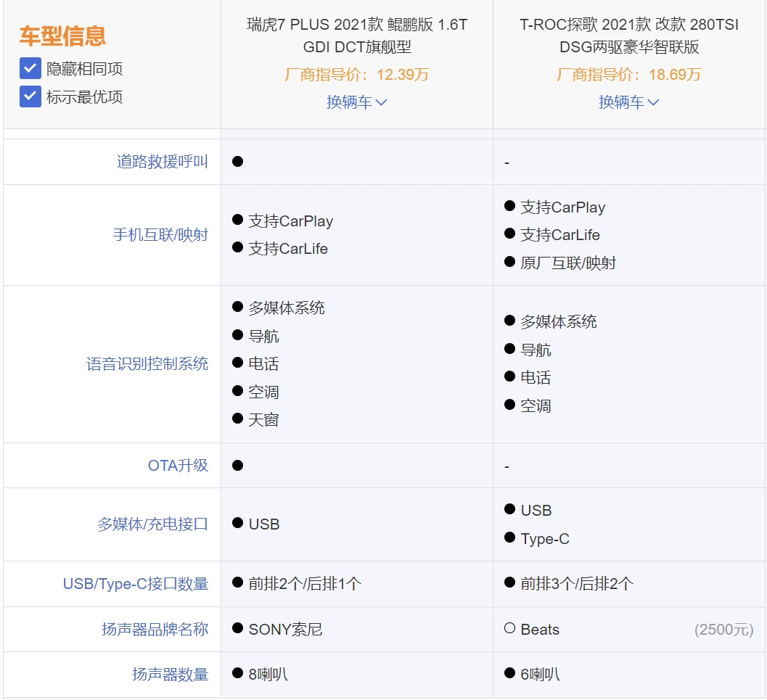Click the 瑞虎7 PLUS 2021款 model title

(356, 36)
